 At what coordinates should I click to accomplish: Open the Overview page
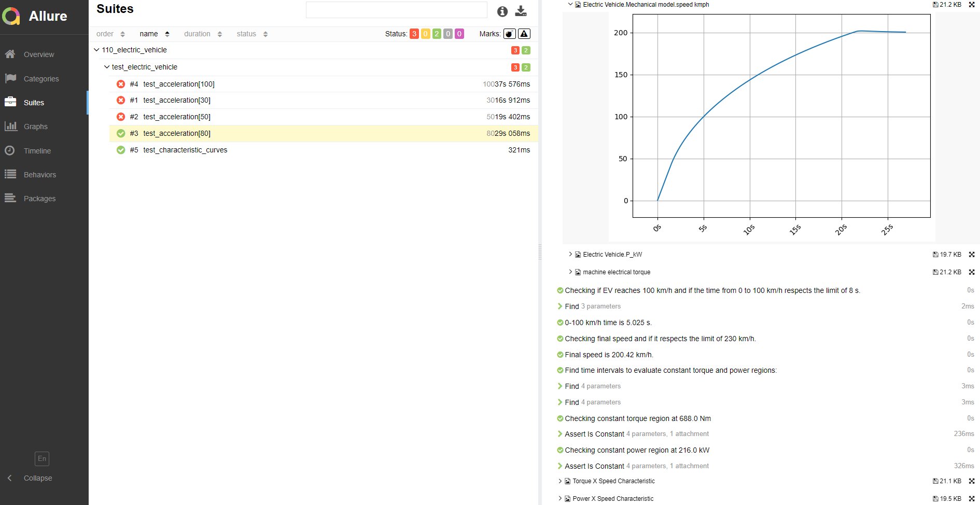(38, 54)
